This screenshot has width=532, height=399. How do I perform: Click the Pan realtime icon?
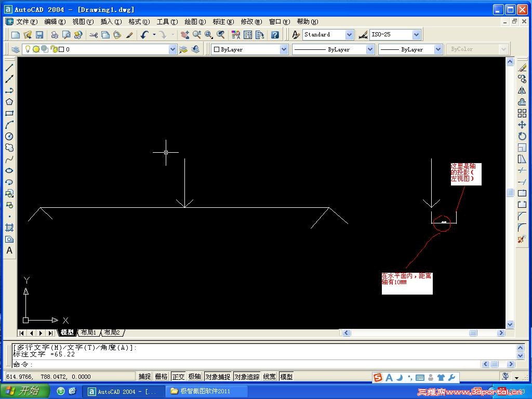[185, 35]
